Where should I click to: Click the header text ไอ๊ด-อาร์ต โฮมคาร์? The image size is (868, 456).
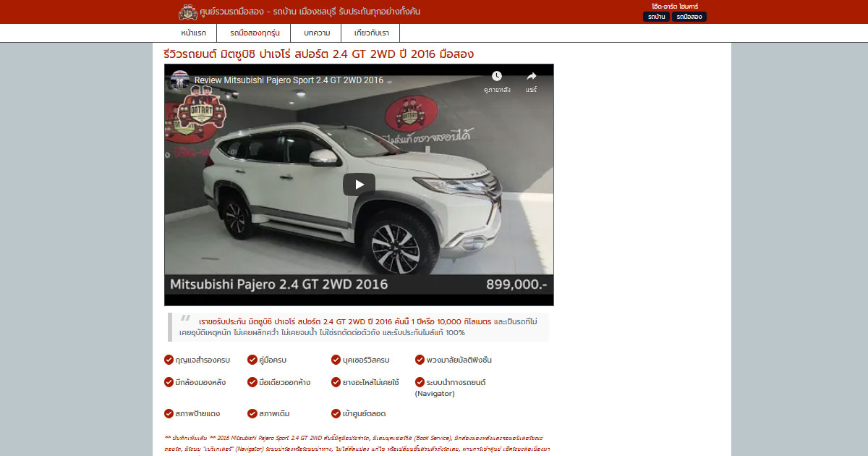tap(675, 7)
